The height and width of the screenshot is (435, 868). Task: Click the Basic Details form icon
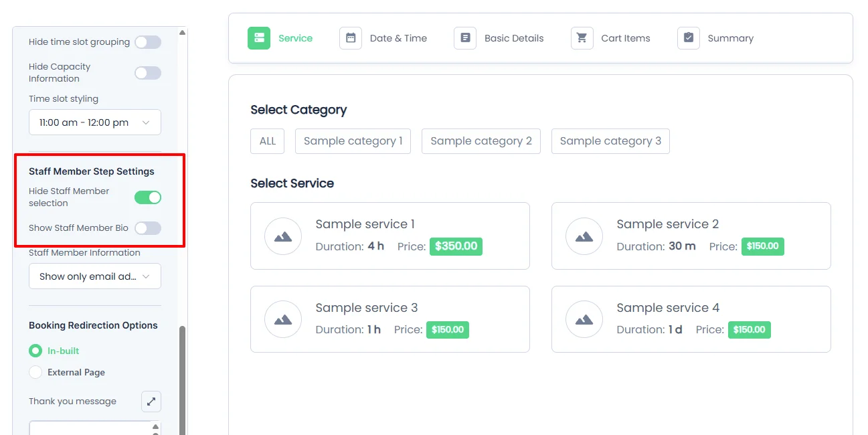[x=465, y=38]
